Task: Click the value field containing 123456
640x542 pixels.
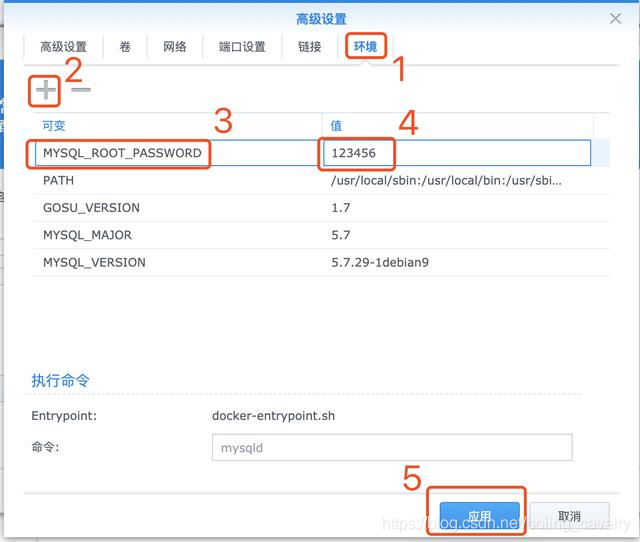Action: [457, 153]
